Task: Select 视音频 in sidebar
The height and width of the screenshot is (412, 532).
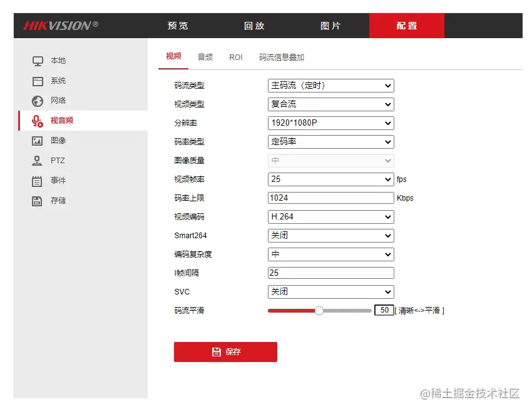Action: click(83, 121)
